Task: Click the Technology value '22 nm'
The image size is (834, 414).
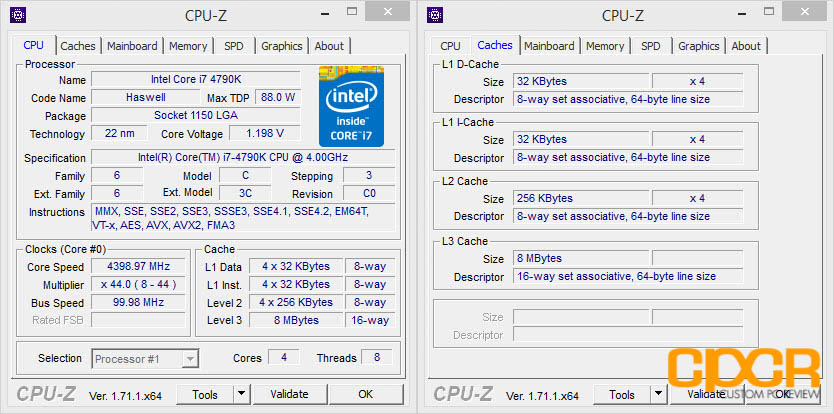Action: click(119, 134)
